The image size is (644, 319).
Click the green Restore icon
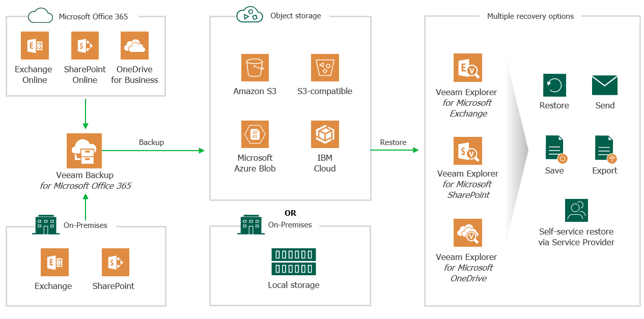554,85
